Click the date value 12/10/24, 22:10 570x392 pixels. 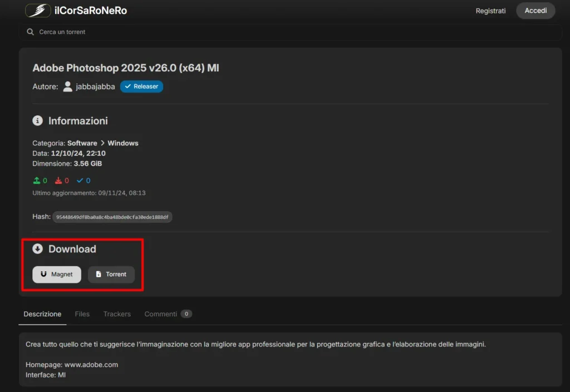coord(78,154)
